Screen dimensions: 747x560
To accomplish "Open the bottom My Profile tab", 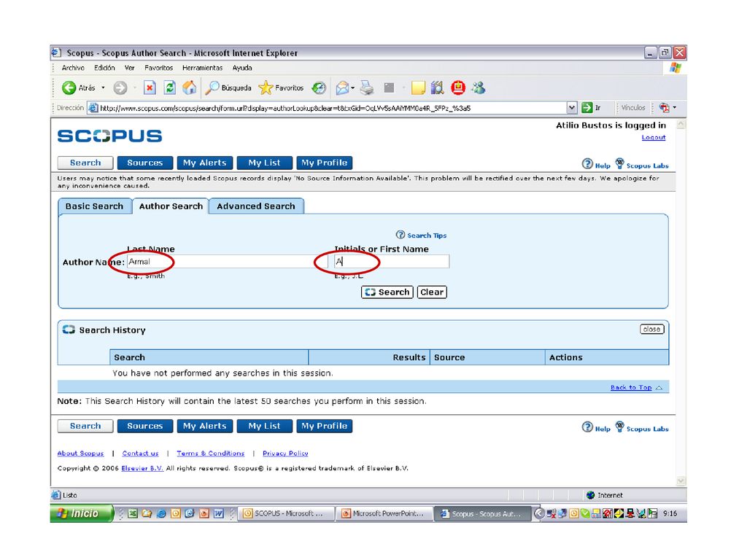I will pos(325,426).
